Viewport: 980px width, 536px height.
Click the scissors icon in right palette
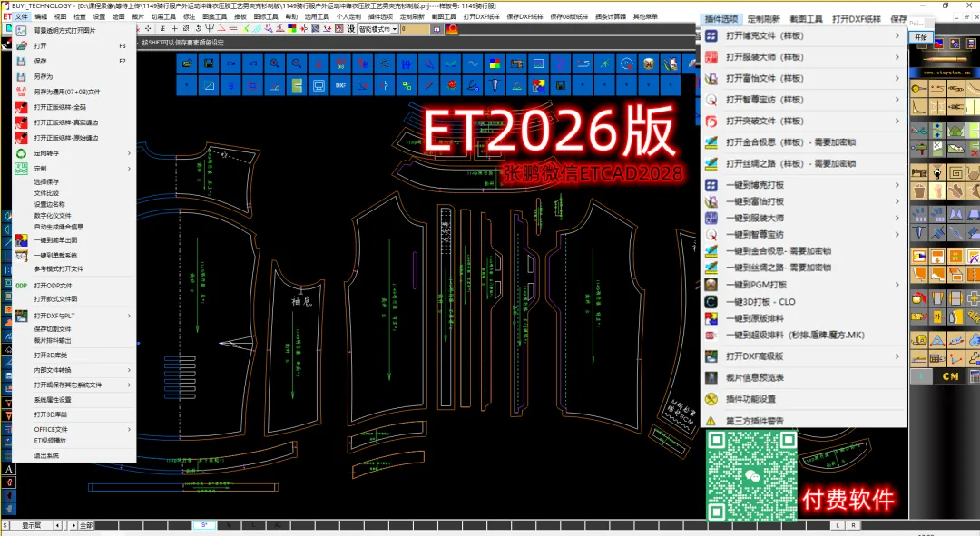918,131
